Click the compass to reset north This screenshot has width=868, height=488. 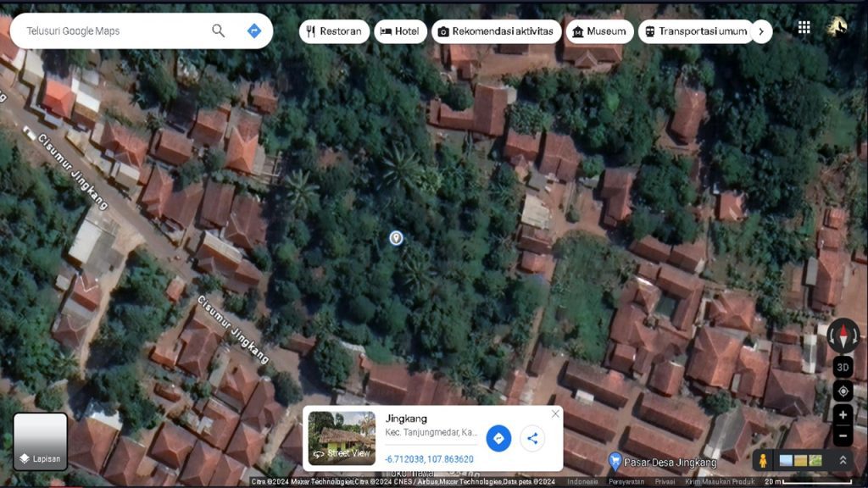click(843, 335)
